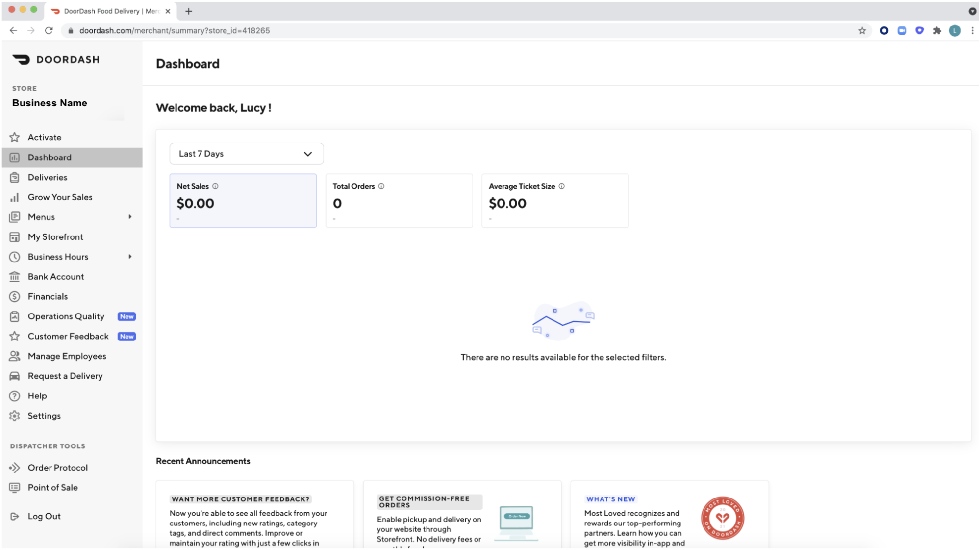Image resolution: width=980 pixels, height=550 pixels.
Task: Click Log Out link
Action: click(45, 516)
